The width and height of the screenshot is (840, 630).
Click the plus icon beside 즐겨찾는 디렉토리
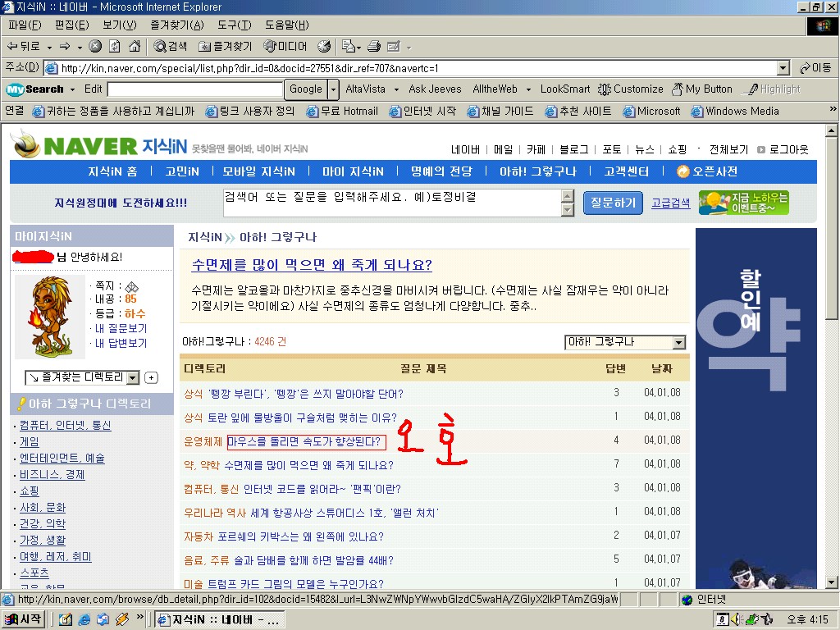click(152, 377)
